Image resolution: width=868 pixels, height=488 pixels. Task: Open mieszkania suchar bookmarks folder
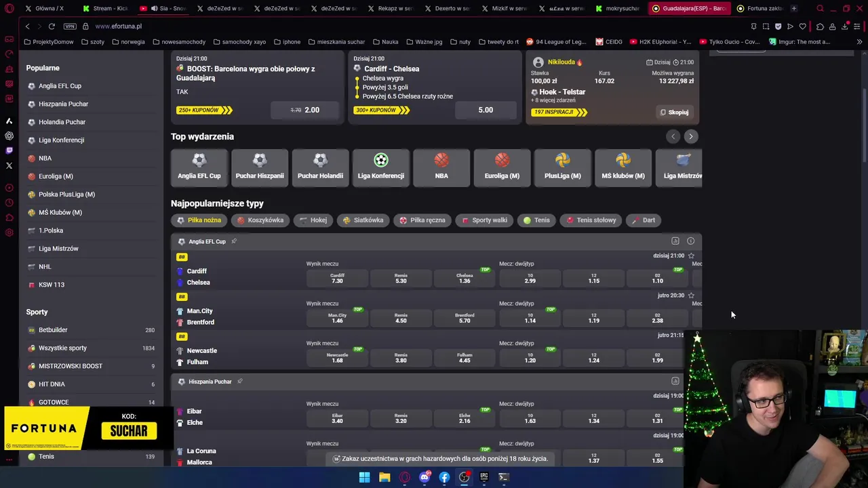pos(336,41)
